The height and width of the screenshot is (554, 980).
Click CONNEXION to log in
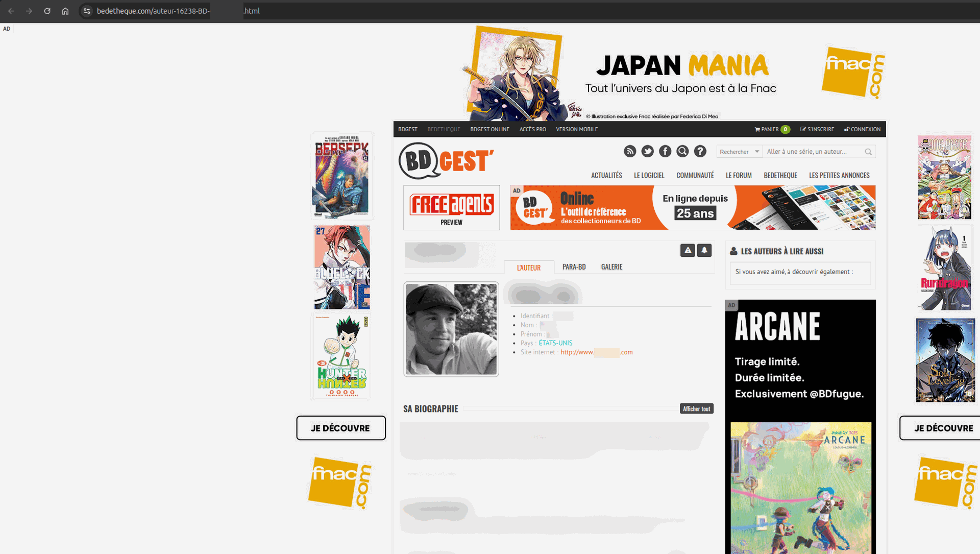(862, 129)
